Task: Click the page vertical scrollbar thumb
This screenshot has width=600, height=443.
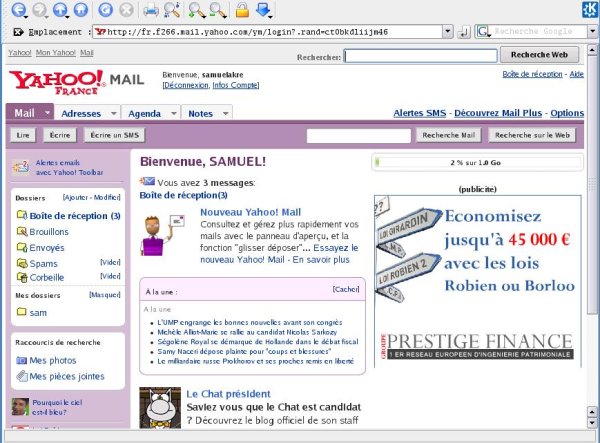Action: tap(592, 186)
